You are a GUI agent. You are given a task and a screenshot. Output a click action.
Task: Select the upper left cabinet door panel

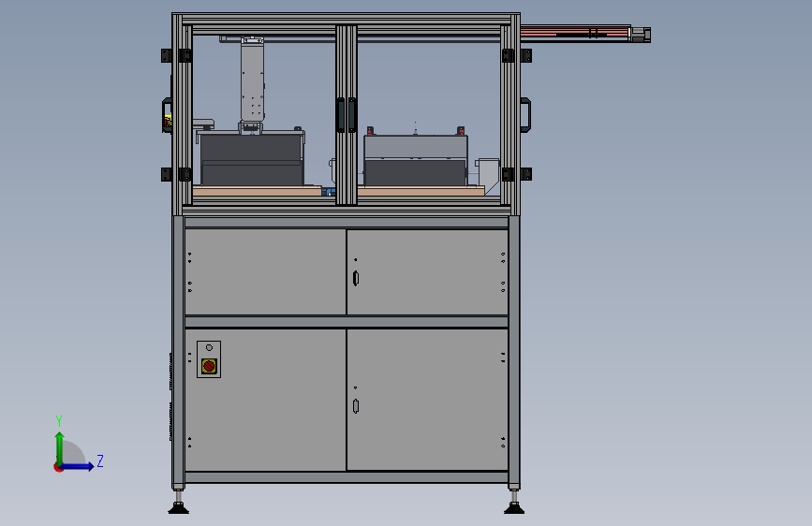click(265, 271)
